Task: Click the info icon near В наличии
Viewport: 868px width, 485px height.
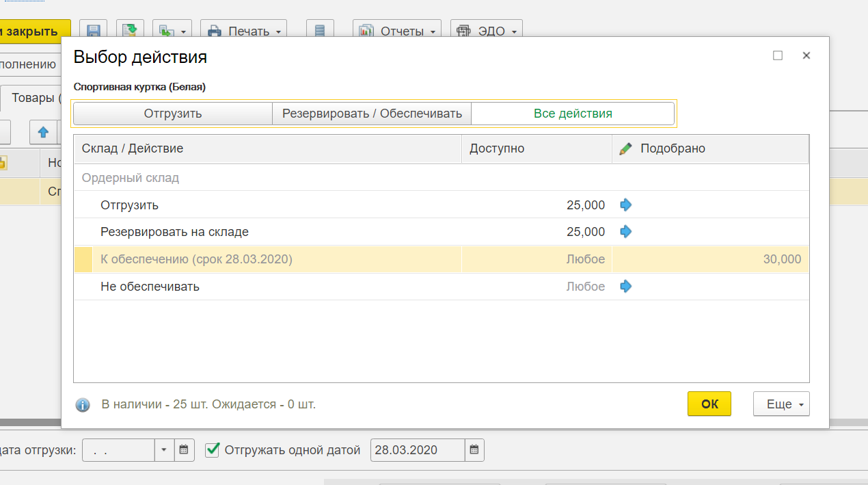Action: 83,405
